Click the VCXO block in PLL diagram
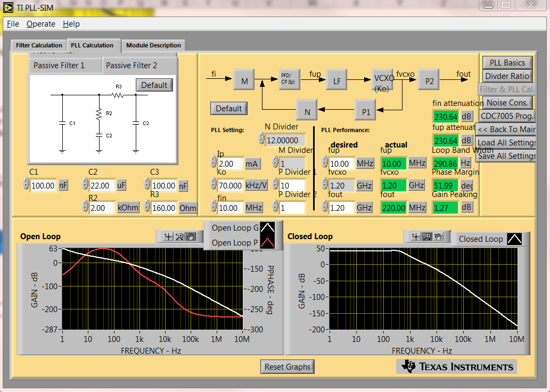This screenshot has width=550, height=392. [383, 79]
